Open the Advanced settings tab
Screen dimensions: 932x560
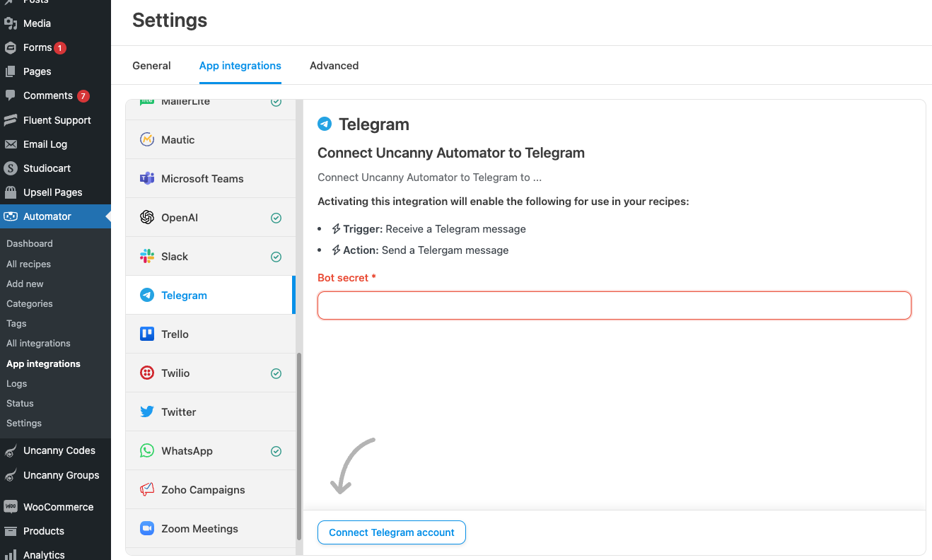[x=334, y=66]
